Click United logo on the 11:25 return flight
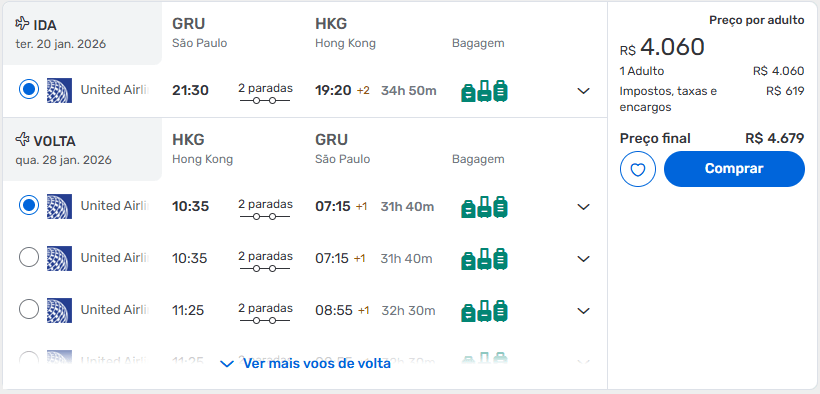Screen dimensions: 820x394 point(59,311)
